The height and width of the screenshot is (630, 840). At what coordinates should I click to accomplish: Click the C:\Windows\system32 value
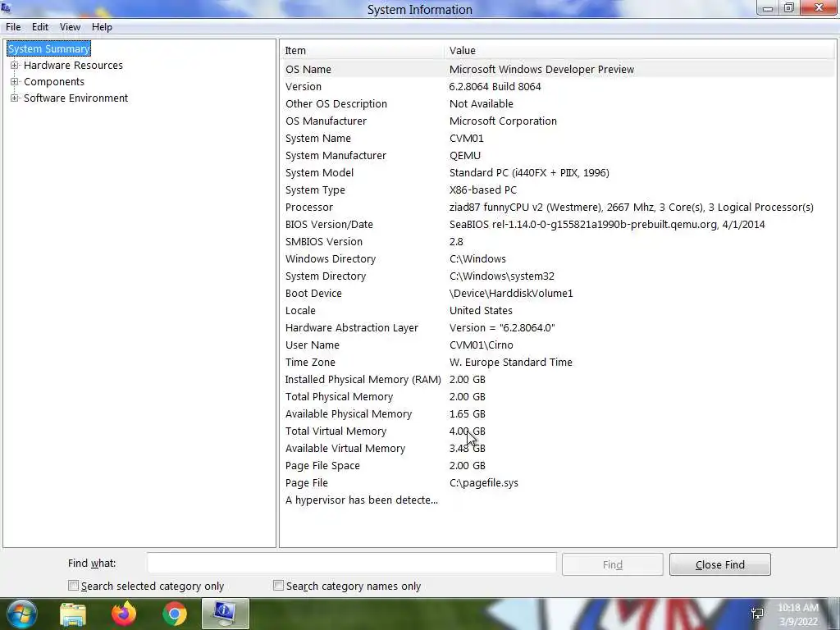[502, 276]
